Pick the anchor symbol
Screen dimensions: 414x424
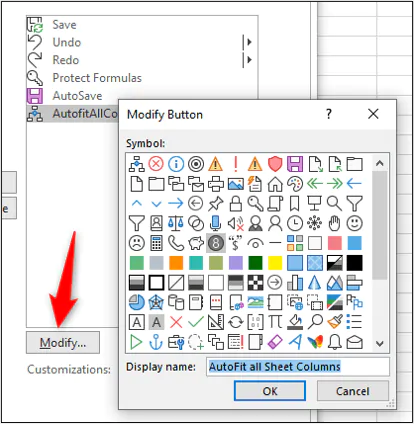click(x=156, y=342)
